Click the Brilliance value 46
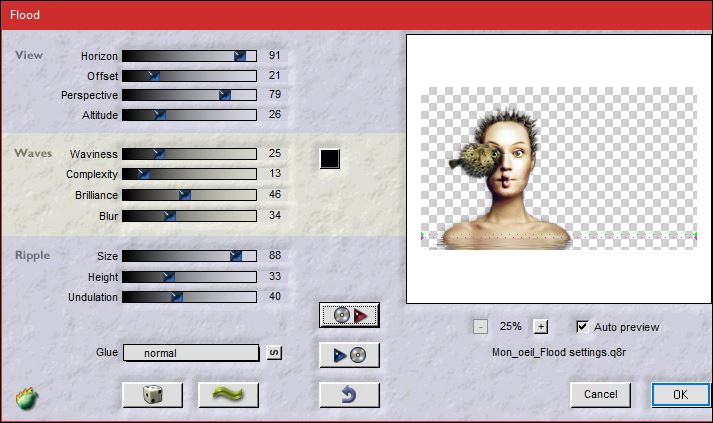The width and height of the screenshot is (713, 423). pyautogui.click(x=275, y=194)
